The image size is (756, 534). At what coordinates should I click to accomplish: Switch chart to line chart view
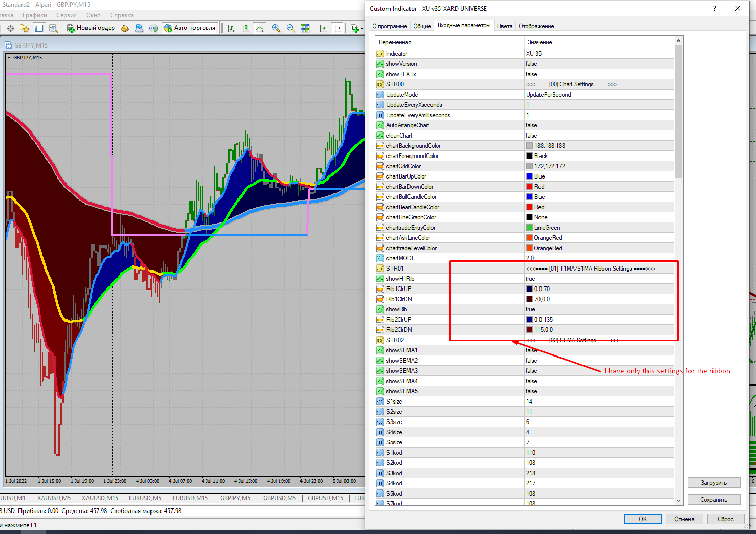point(260,28)
